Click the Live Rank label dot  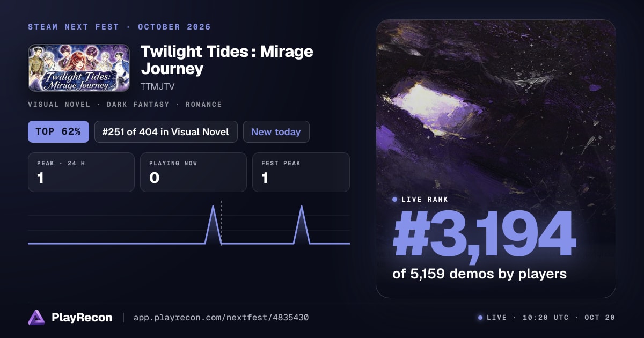coord(395,199)
